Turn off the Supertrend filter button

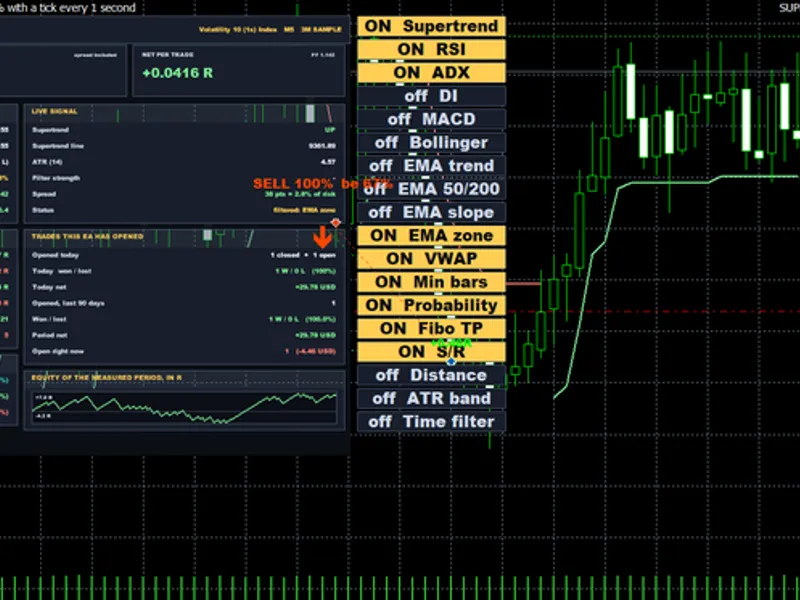(x=431, y=26)
